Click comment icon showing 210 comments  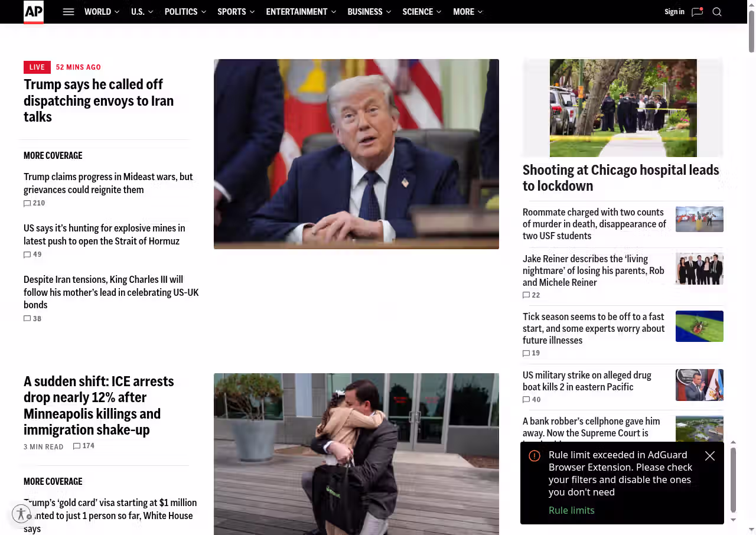click(27, 203)
